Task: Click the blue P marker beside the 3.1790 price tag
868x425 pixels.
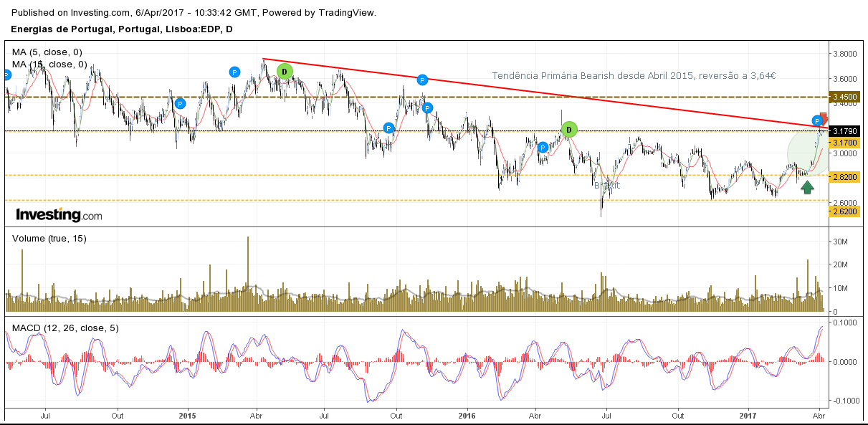Action: pos(816,120)
